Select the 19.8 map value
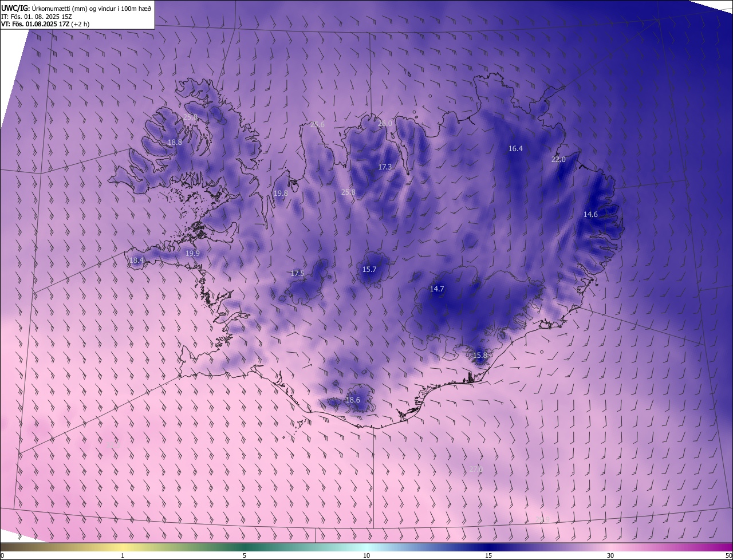 (281, 193)
